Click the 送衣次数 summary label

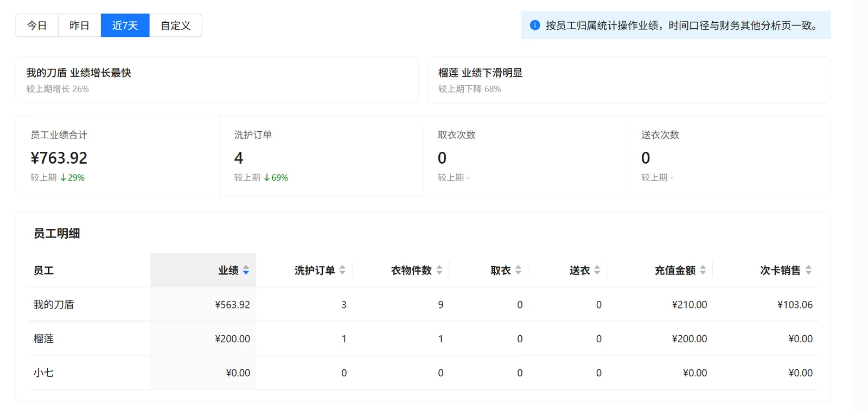click(660, 134)
